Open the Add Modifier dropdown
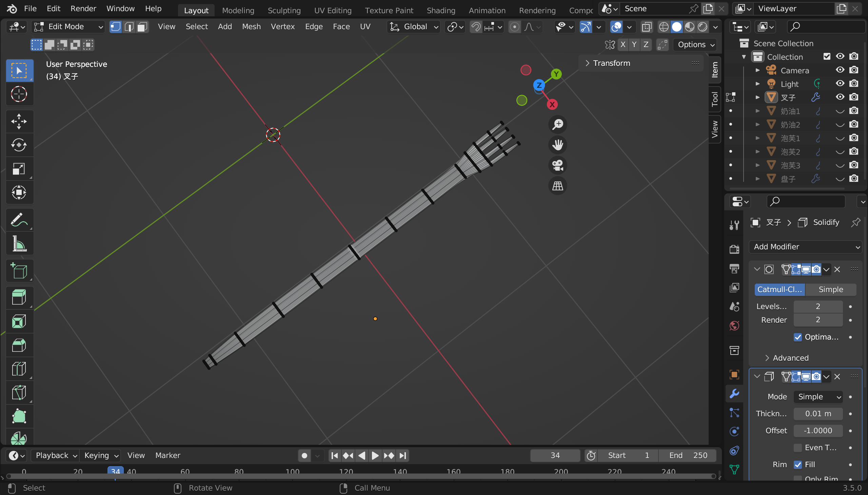The height and width of the screenshot is (495, 868). point(805,247)
